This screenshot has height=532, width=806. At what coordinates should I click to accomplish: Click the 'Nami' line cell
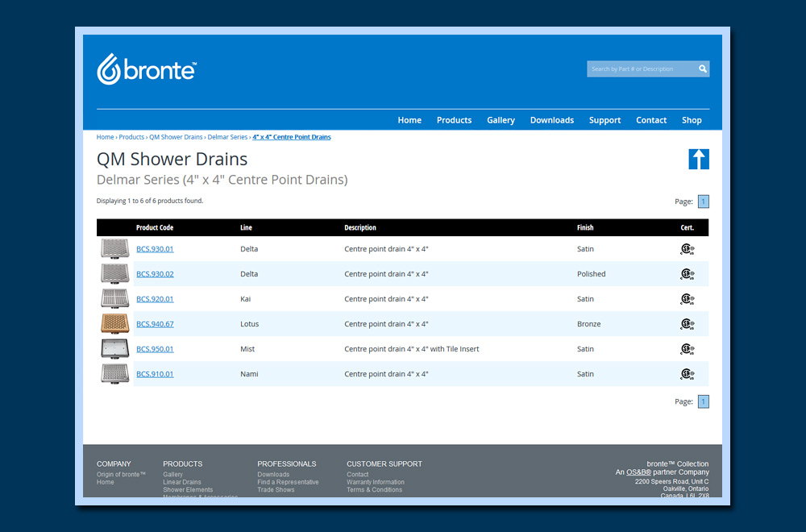[x=249, y=374]
